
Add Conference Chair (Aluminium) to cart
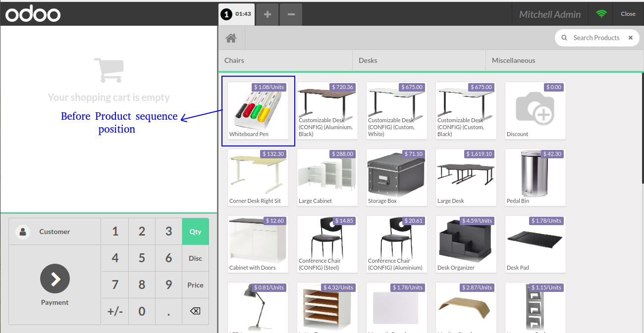pos(397,244)
